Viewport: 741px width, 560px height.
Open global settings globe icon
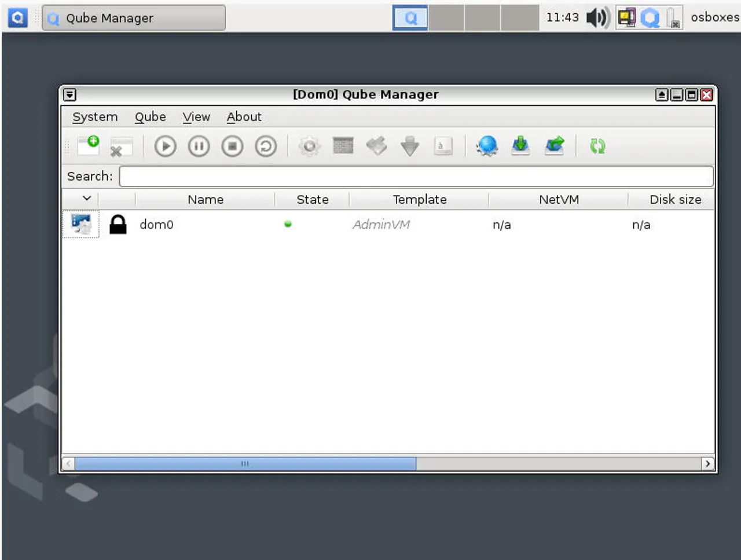pyautogui.click(x=487, y=146)
